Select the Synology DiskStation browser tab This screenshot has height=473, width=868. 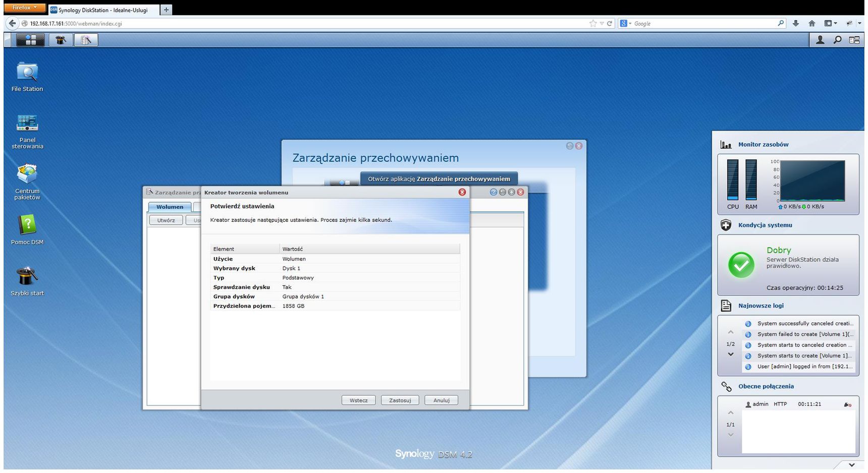pos(103,10)
